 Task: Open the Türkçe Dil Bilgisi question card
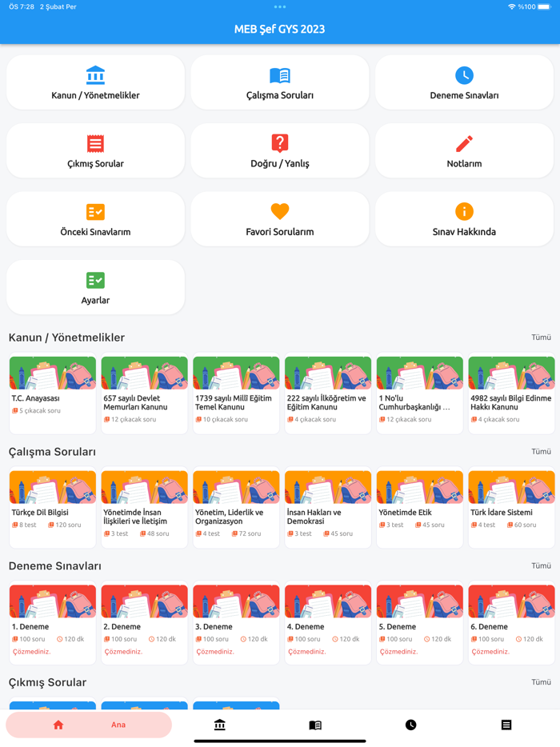[x=53, y=509]
